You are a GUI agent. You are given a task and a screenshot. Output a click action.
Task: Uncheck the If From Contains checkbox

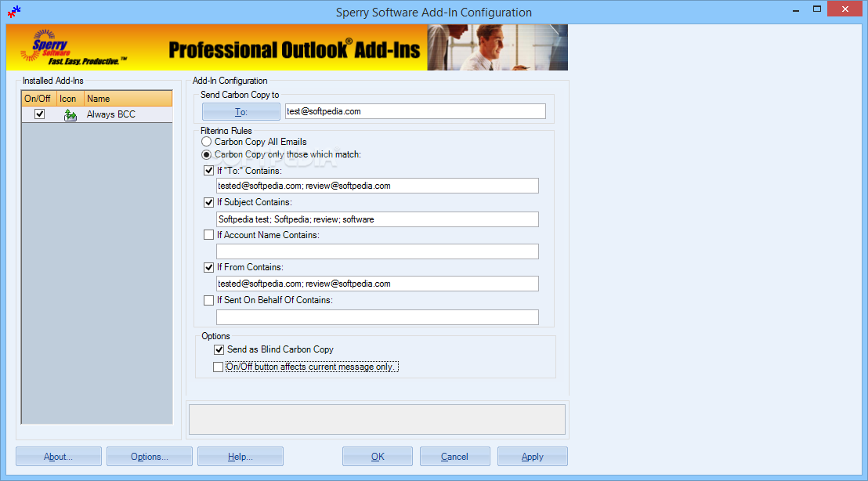pyautogui.click(x=208, y=267)
